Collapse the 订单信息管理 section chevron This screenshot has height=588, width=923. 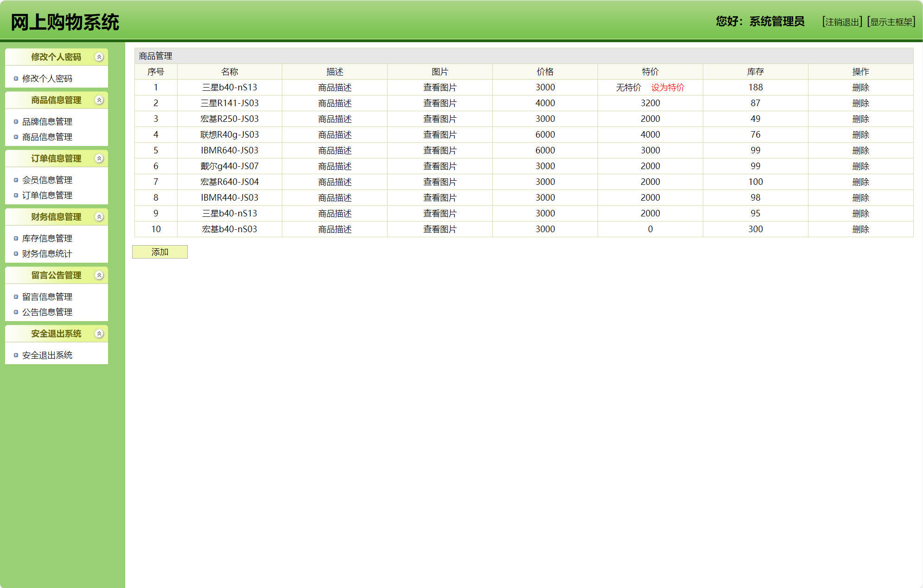click(99, 158)
